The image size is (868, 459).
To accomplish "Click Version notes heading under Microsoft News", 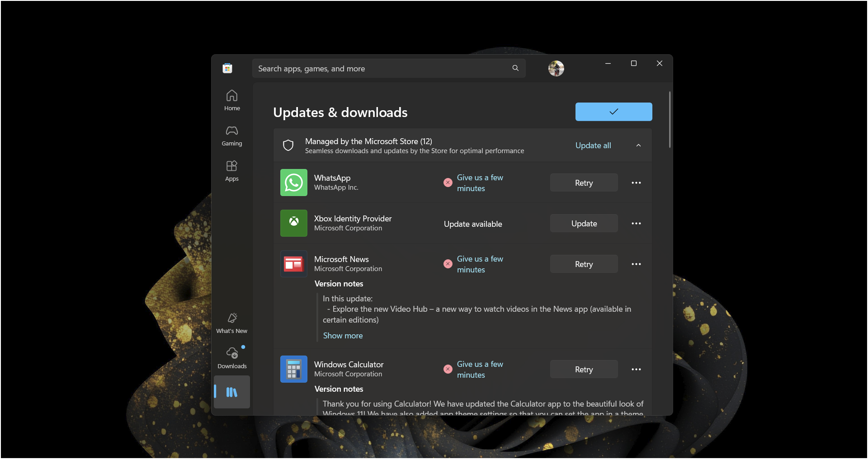I will coord(339,284).
